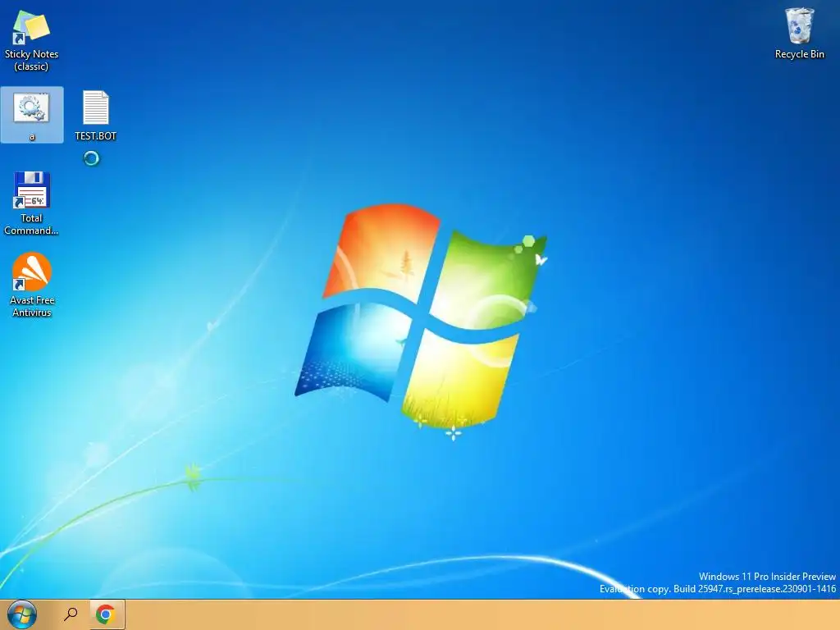Viewport: 840px width, 630px height.
Task: Click the "Recycle Bin" label text
Action: click(x=799, y=54)
